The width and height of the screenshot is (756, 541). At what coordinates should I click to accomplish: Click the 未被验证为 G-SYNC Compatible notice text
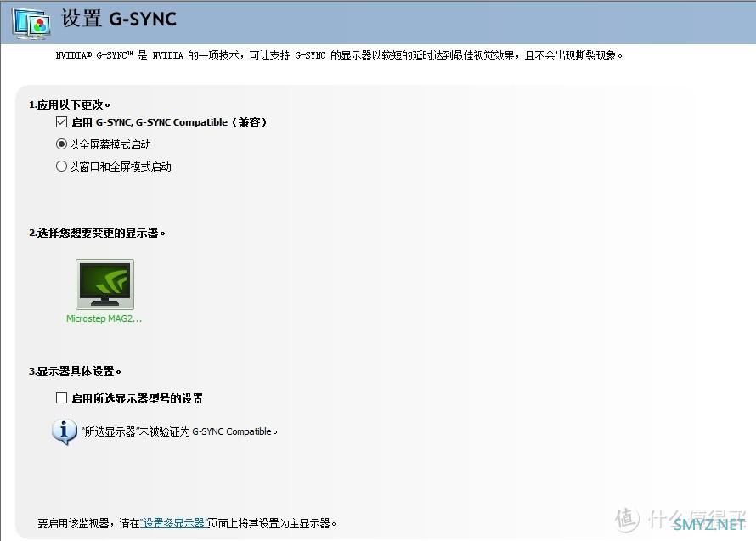point(179,431)
